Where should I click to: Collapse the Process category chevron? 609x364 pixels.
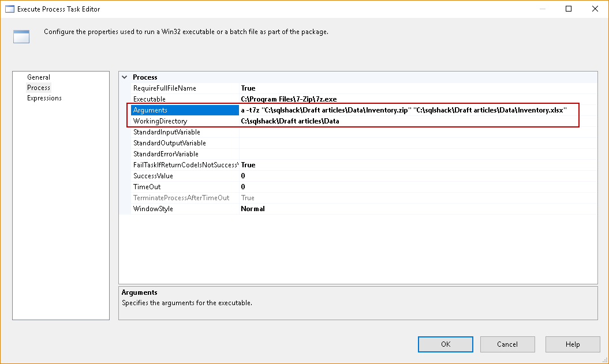coord(125,77)
